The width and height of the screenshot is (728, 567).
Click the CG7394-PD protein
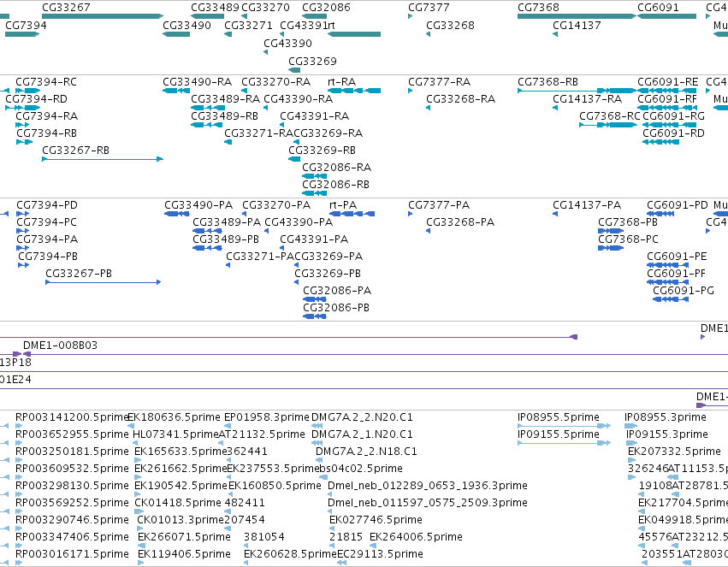click(x=23, y=214)
